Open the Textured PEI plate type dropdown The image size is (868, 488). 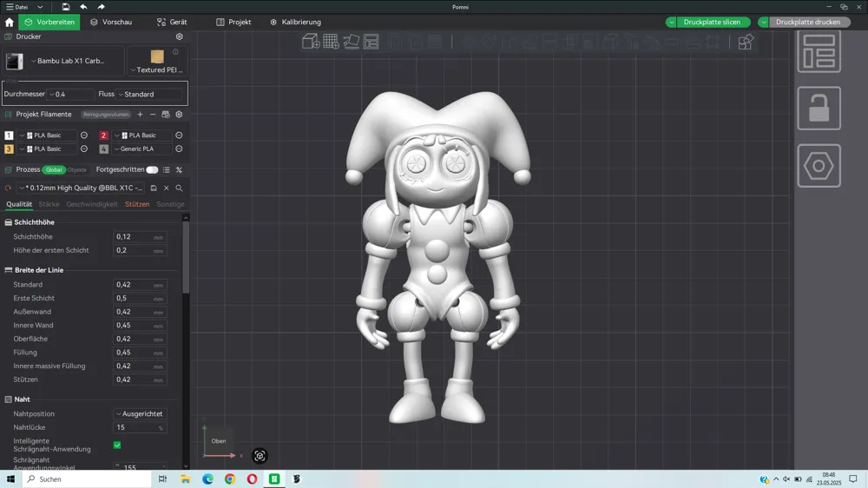156,69
